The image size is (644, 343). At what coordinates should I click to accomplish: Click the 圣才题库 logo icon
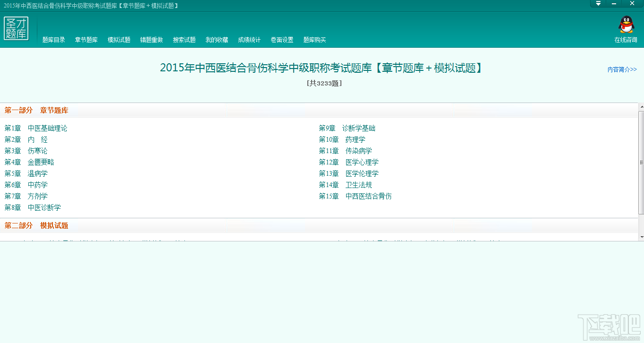16,28
